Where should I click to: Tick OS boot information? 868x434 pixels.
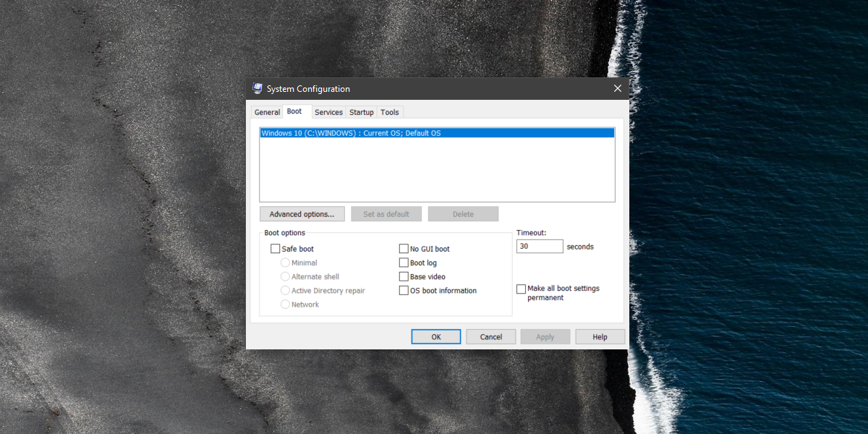(404, 290)
